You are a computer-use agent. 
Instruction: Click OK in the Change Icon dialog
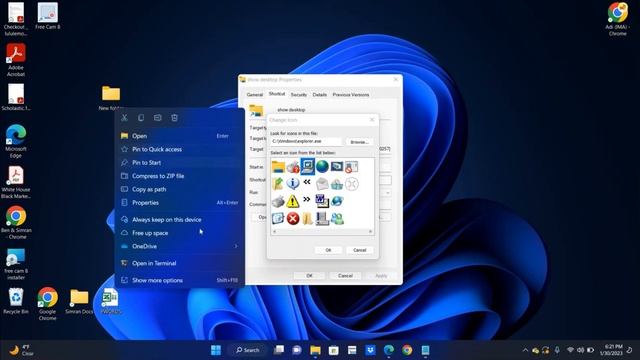pos(329,250)
